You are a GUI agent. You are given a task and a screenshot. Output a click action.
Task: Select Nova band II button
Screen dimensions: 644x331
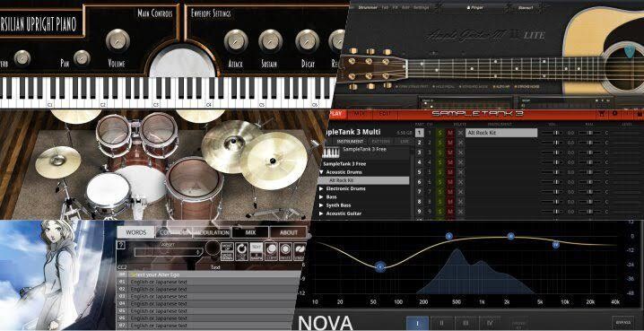(x=441, y=323)
